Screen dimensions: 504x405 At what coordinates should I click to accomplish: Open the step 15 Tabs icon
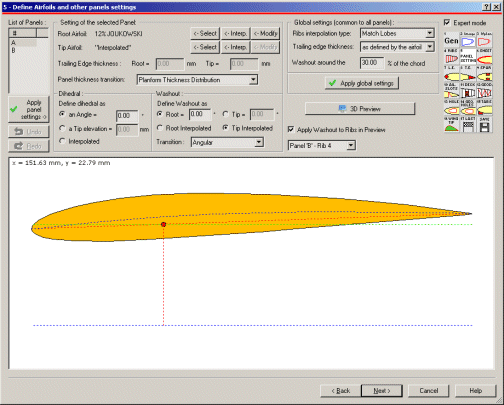484,108
